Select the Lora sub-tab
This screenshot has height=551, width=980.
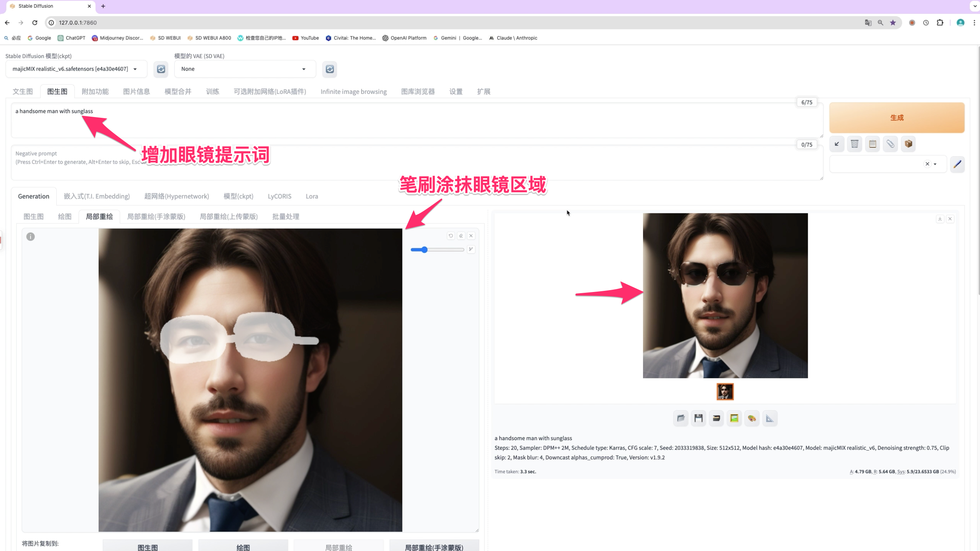[x=312, y=196]
